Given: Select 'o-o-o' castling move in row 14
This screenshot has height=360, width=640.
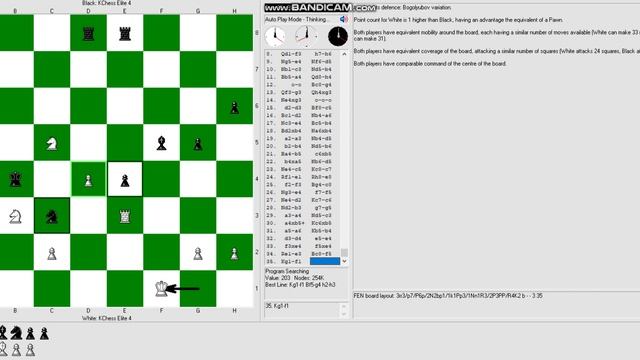Looking at the screenshot, I should coord(323,100).
